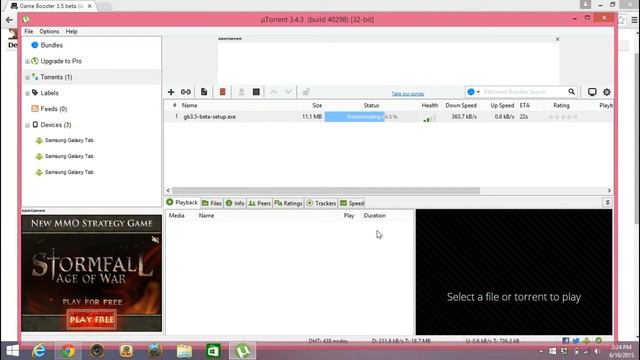
Task: Expand the Torrents tree node
Action: point(27,78)
